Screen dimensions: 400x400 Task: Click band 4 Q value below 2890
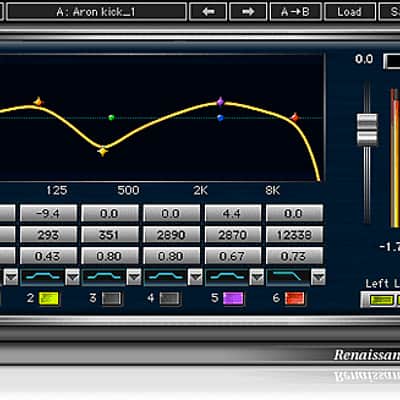pyautogui.click(x=171, y=256)
